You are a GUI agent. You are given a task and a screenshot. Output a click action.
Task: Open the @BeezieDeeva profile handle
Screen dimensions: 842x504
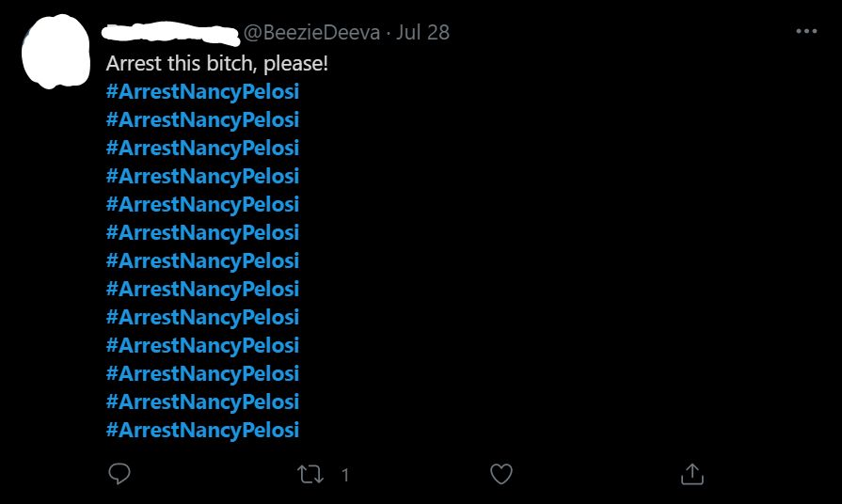[312, 33]
